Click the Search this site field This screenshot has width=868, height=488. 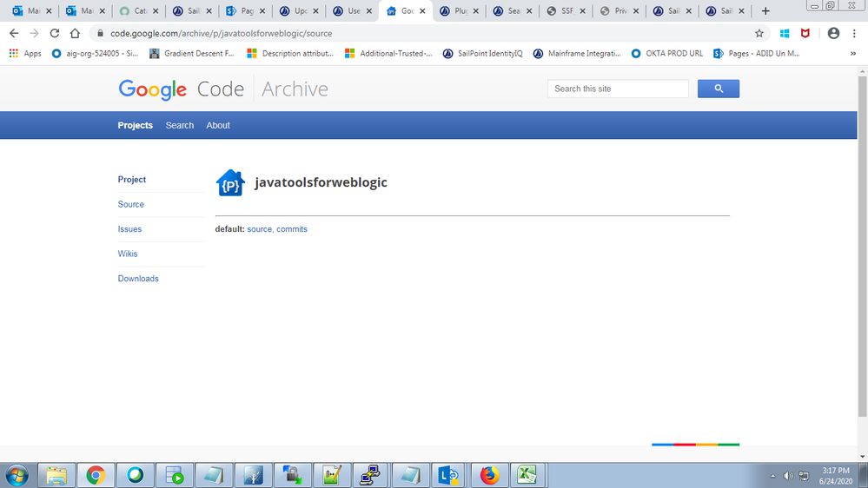(x=617, y=89)
